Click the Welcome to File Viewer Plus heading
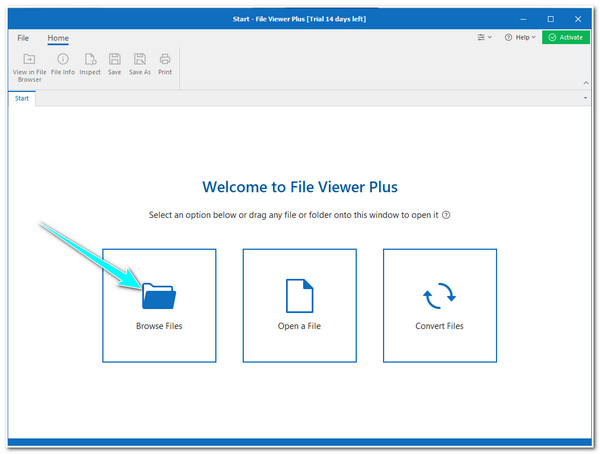 [x=300, y=187]
